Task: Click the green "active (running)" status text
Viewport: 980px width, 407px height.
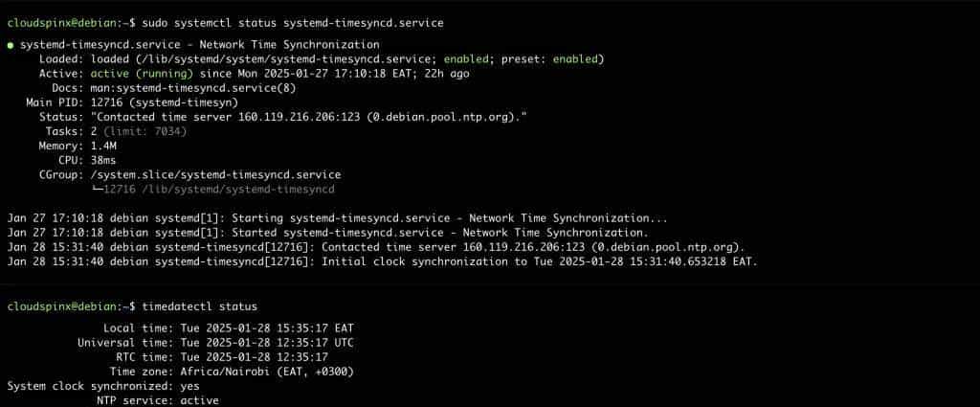Action: coord(142,74)
